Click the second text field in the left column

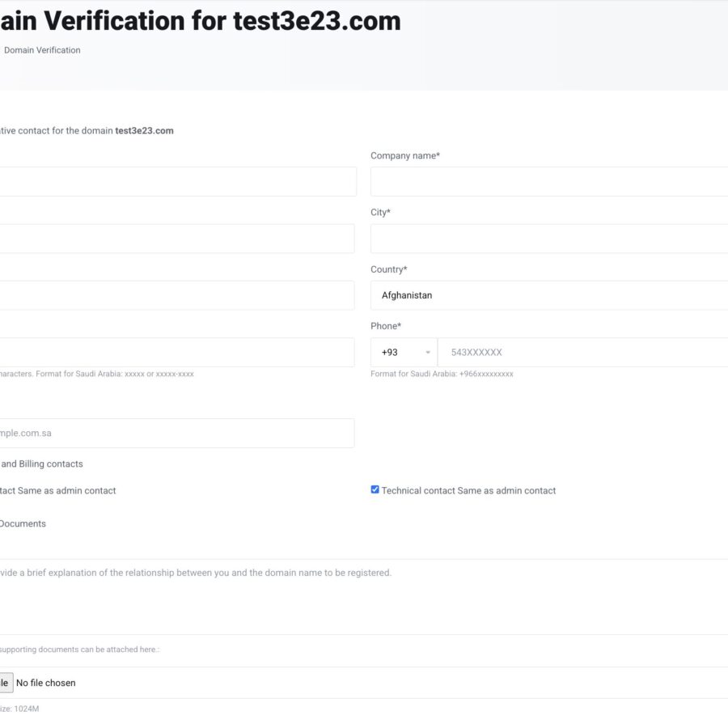[178, 238]
